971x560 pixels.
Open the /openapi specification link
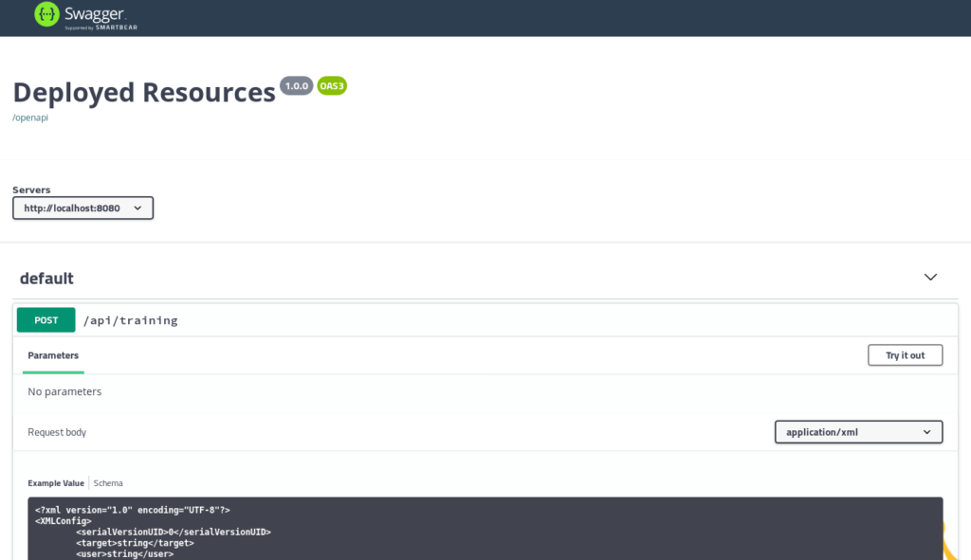point(29,117)
